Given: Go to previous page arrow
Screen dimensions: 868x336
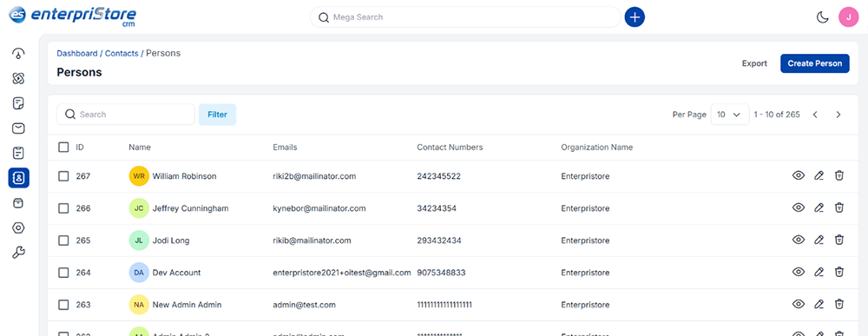Looking at the screenshot, I should pyautogui.click(x=815, y=115).
